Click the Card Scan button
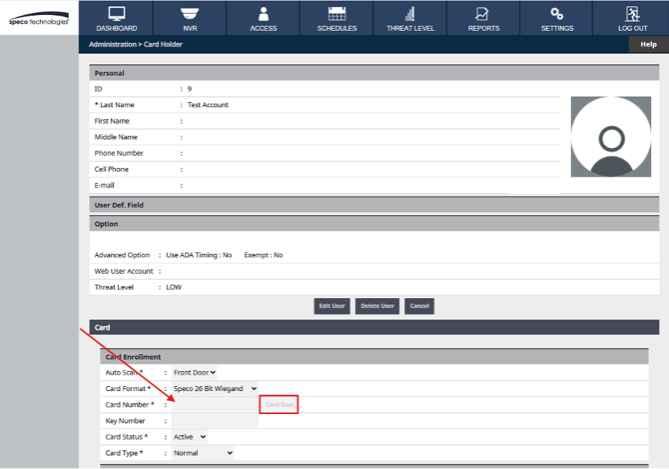 click(x=279, y=404)
